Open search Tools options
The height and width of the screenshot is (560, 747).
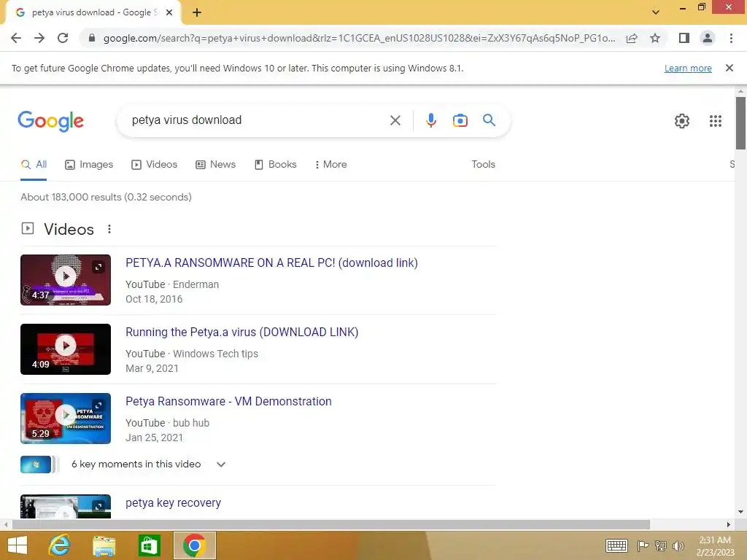[483, 164]
